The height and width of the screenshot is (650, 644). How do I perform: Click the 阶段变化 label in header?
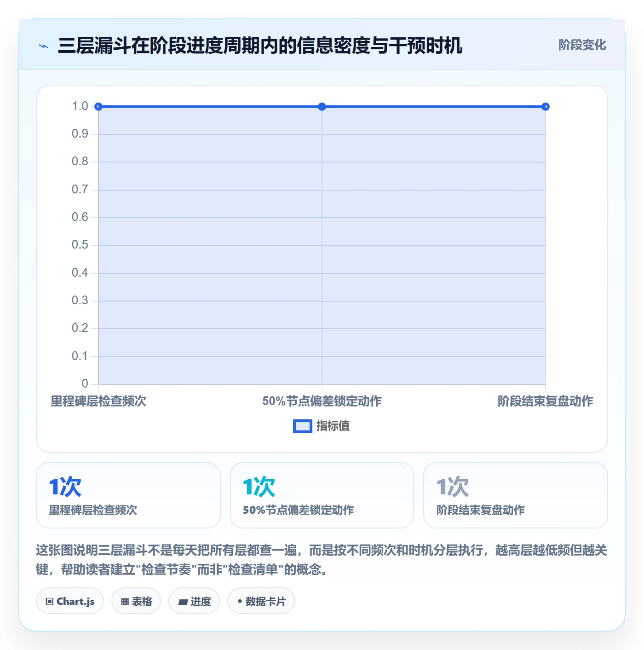click(x=582, y=45)
